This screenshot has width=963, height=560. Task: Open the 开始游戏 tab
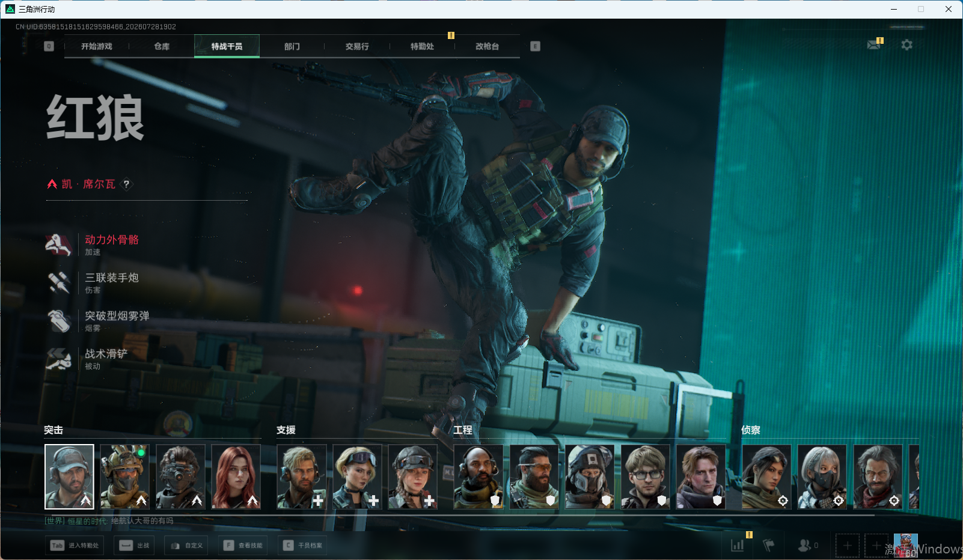(x=97, y=46)
